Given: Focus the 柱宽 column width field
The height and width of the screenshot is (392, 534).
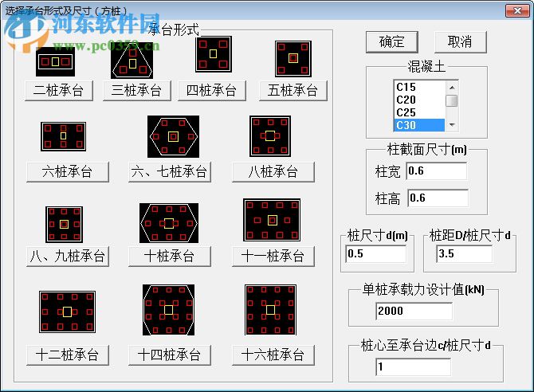Looking at the screenshot, I should (x=437, y=171).
